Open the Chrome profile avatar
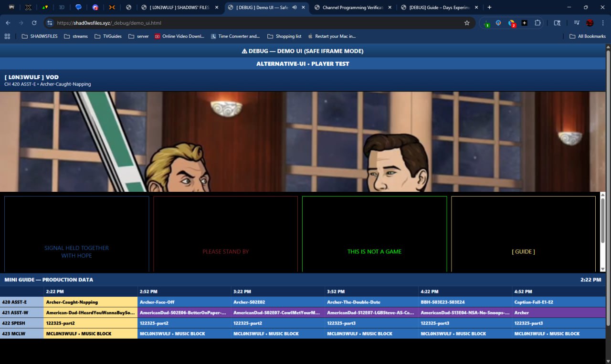The height and width of the screenshot is (364, 611). pyautogui.click(x=590, y=23)
